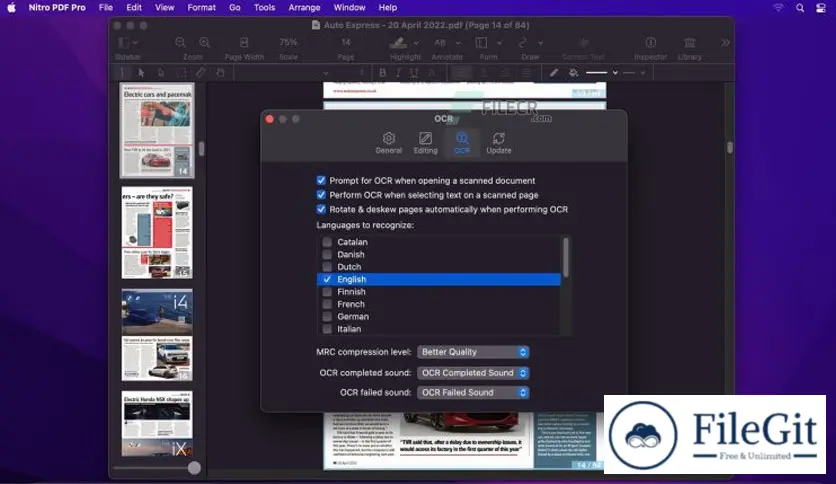
Task: Open MRC compression level Better Quality dropdown
Action: (473, 352)
